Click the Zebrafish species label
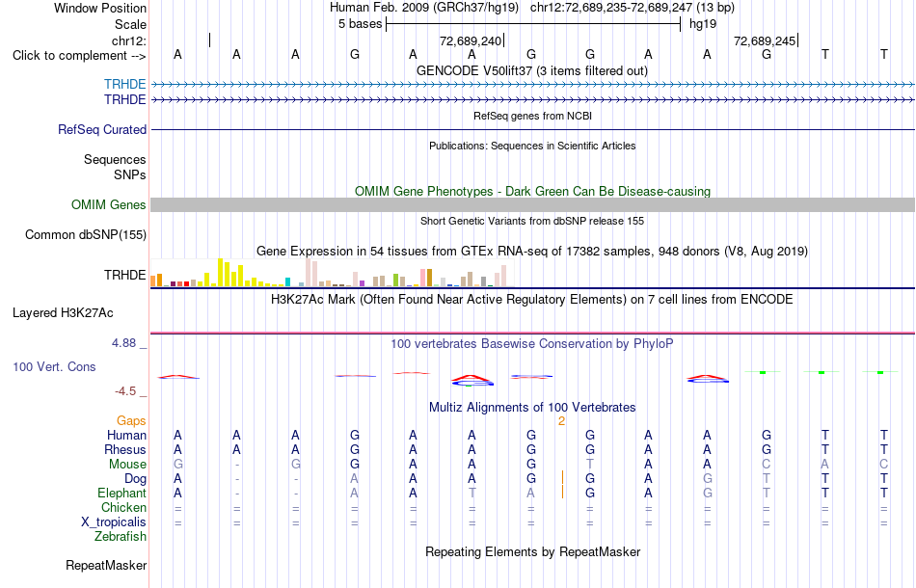The width and height of the screenshot is (916, 588). pos(121,536)
